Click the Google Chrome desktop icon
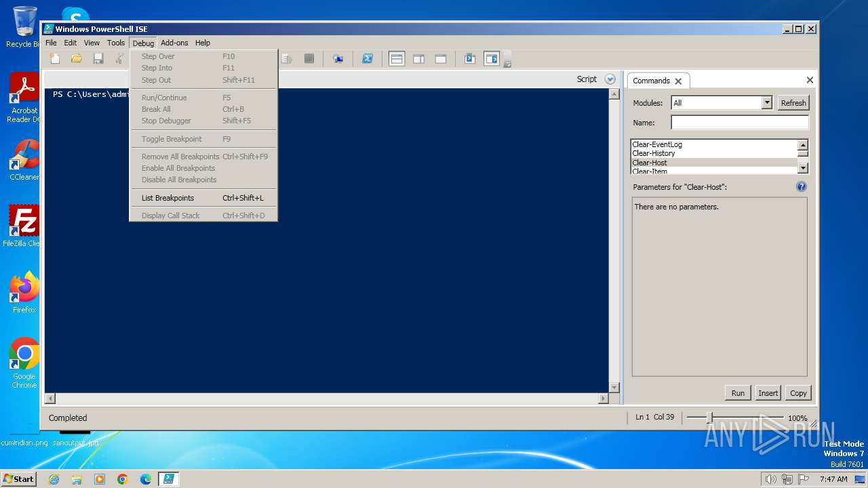Image resolution: width=868 pixels, height=488 pixels. [24, 363]
